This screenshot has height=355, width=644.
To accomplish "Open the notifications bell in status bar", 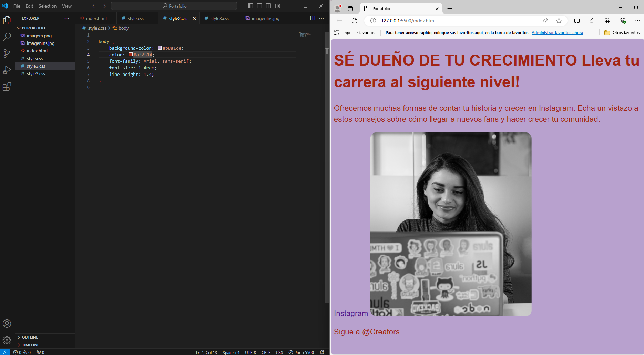I will coord(322,352).
